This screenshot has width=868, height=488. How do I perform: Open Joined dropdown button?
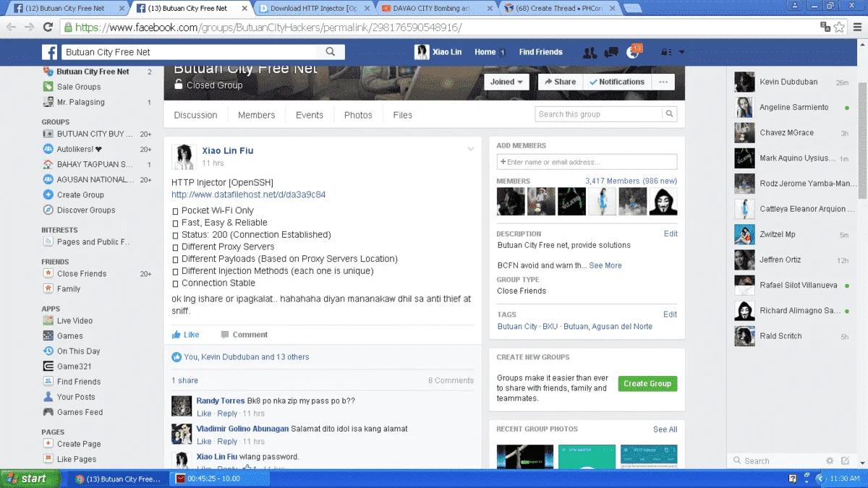click(506, 82)
